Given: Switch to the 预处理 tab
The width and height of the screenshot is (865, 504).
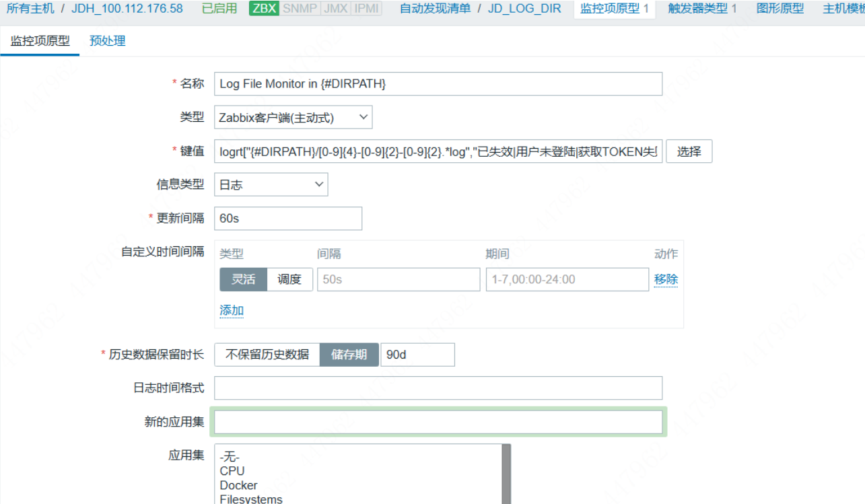Looking at the screenshot, I should tap(108, 41).
